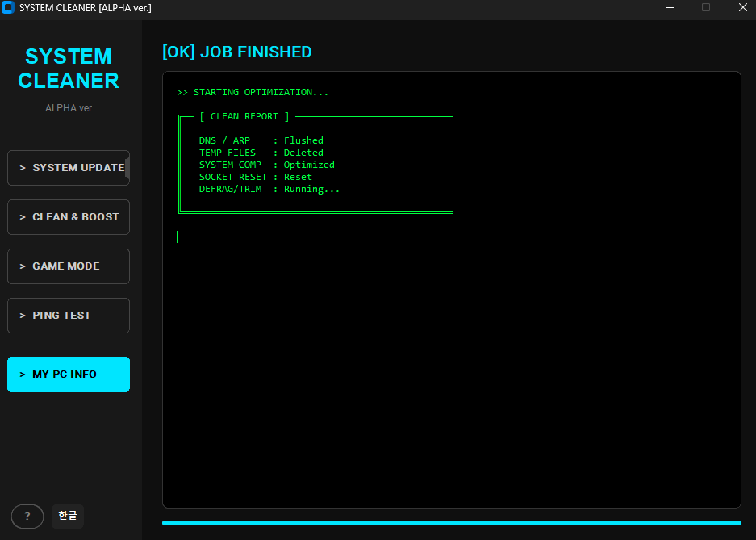The image size is (756, 540).
Task: Launch the PING TEST tool
Action: tap(68, 316)
